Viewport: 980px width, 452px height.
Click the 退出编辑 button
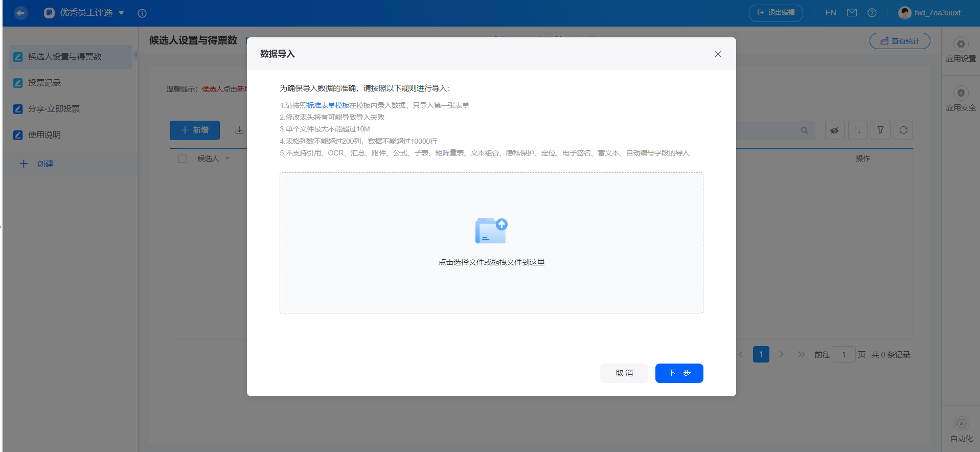(x=776, y=13)
